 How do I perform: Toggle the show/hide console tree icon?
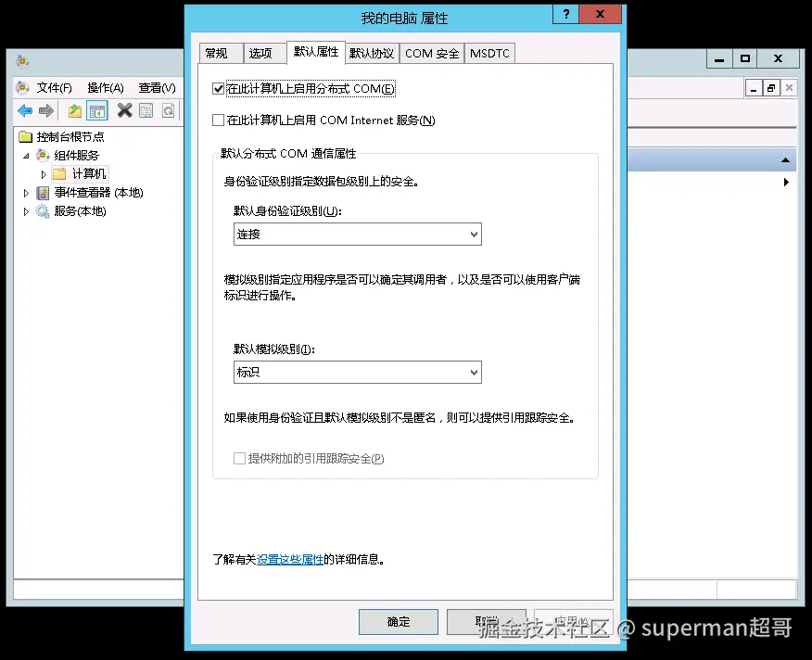(x=97, y=110)
